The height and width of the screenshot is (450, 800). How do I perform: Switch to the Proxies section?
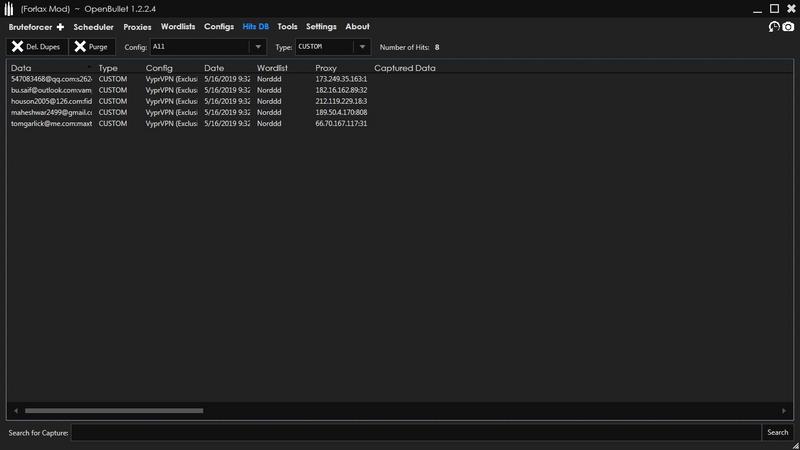[137, 27]
